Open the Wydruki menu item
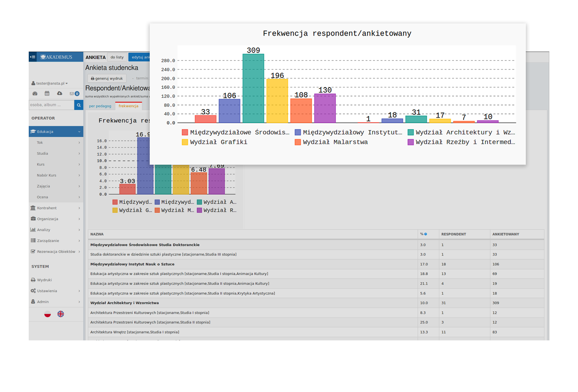578x392 pixels. (56, 280)
